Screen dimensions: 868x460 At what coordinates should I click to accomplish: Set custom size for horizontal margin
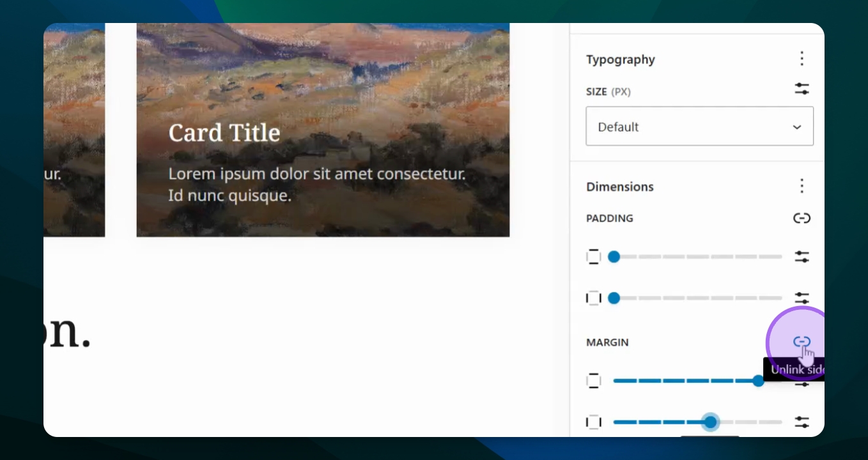802,422
